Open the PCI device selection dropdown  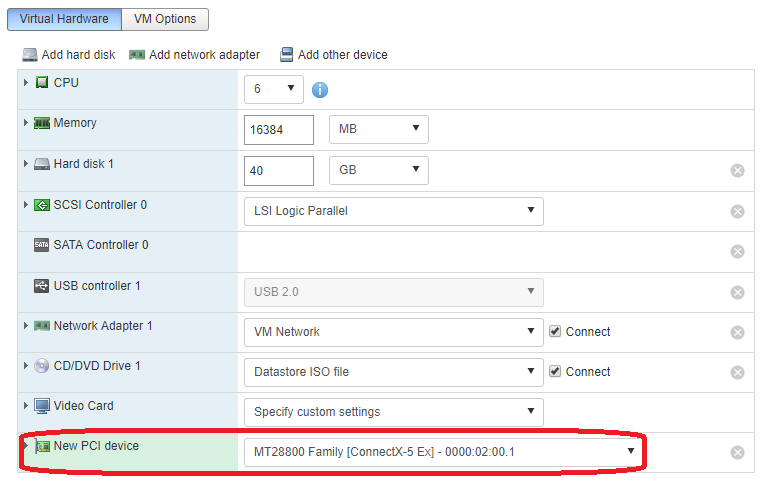(442, 452)
